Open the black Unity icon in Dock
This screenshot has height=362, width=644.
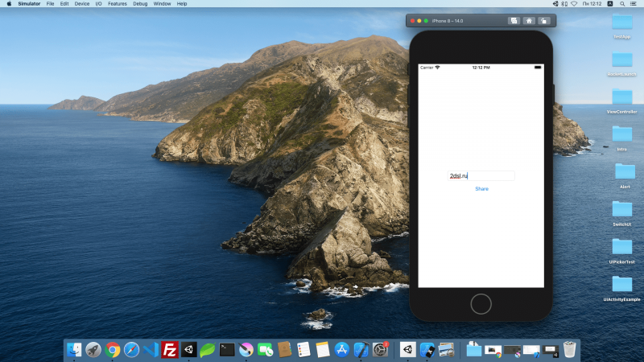tap(189, 350)
